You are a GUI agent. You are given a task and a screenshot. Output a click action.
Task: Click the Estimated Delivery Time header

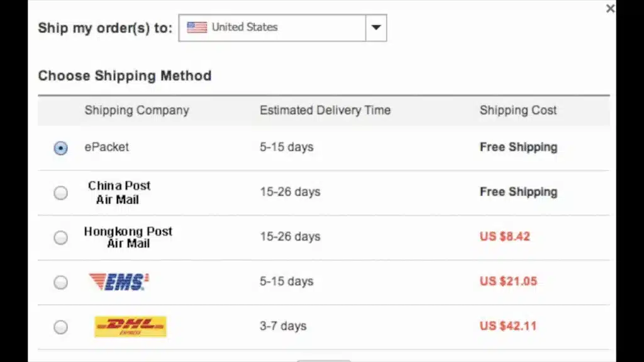tap(325, 110)
